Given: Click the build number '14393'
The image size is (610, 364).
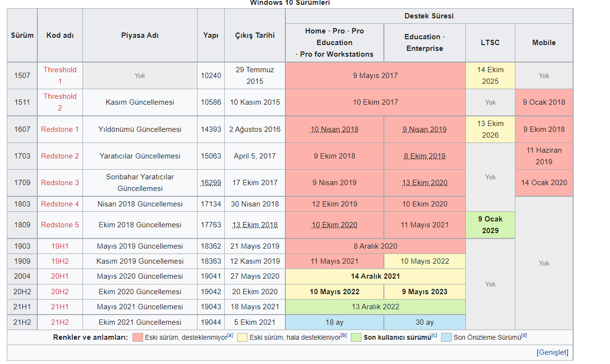Looking at the screenshot, I should pos(211,129).
